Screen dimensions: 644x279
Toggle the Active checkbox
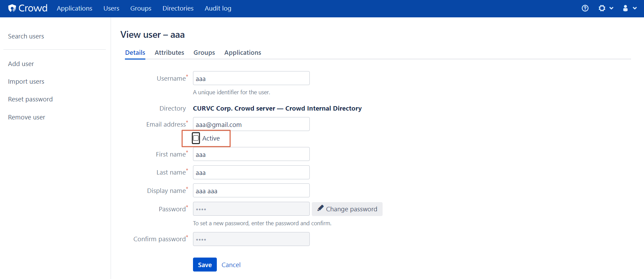[196, 138]
